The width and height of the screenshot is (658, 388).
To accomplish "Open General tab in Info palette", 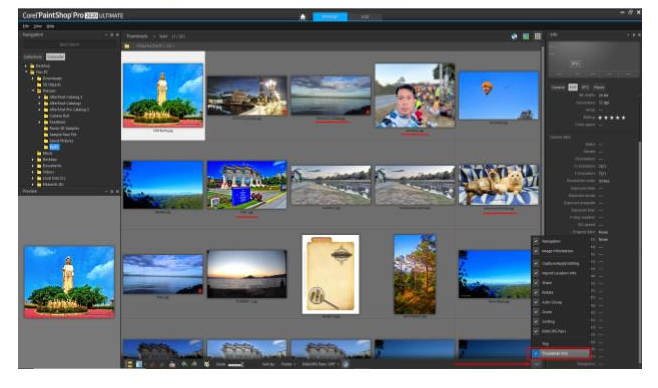I will [558, 87].
